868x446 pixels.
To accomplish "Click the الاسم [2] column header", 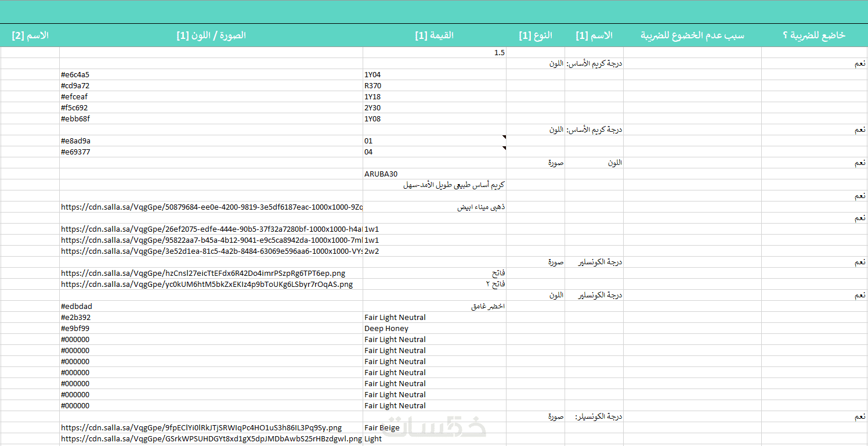I will pyautogui.click(x=30, y=35).
